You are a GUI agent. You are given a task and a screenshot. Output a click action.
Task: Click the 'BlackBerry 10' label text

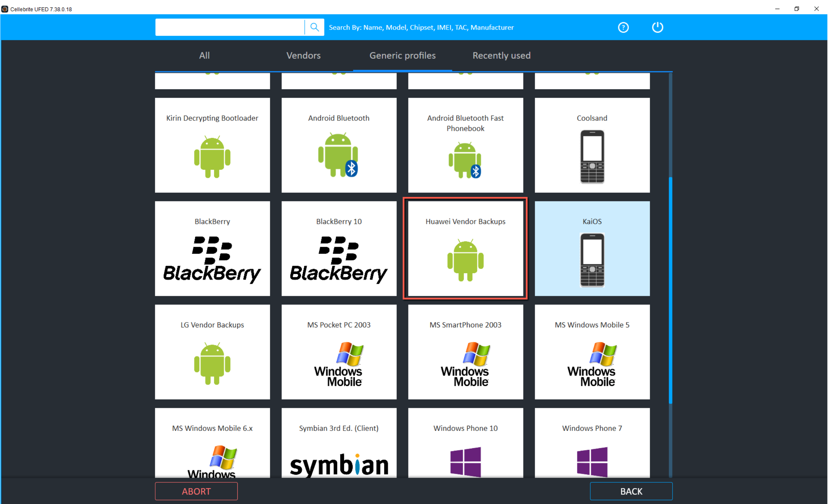coord(339,221)
